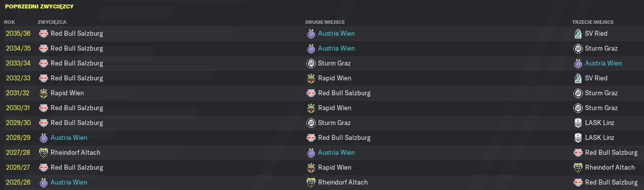644x190 pixels.
Task: Open Sturm Graz link in 2034/35 third place
Action: pos(601,49)
